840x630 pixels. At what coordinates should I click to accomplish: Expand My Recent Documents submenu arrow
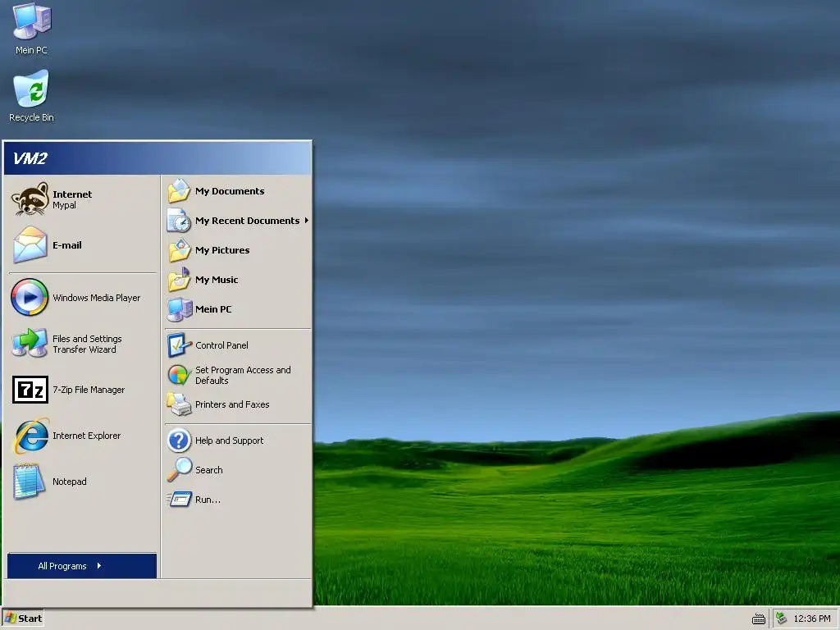point(307,220)
